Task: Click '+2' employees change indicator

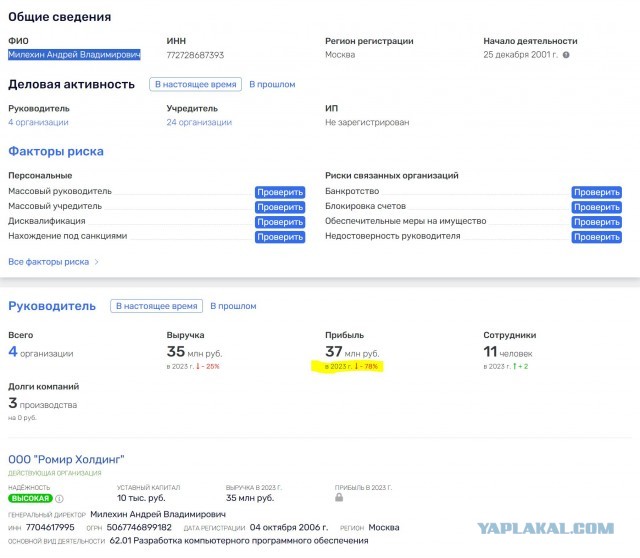Action: tap(520, 367)
